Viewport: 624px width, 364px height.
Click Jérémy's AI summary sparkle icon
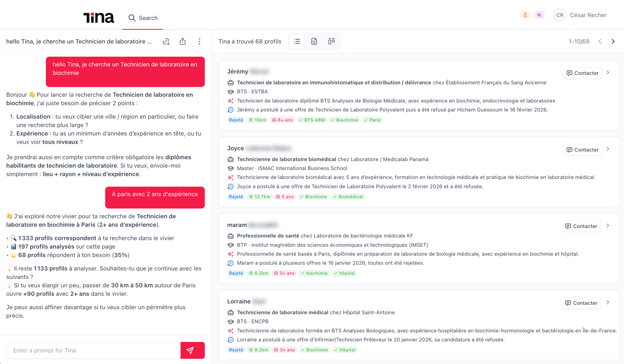[x=230, y=101]
